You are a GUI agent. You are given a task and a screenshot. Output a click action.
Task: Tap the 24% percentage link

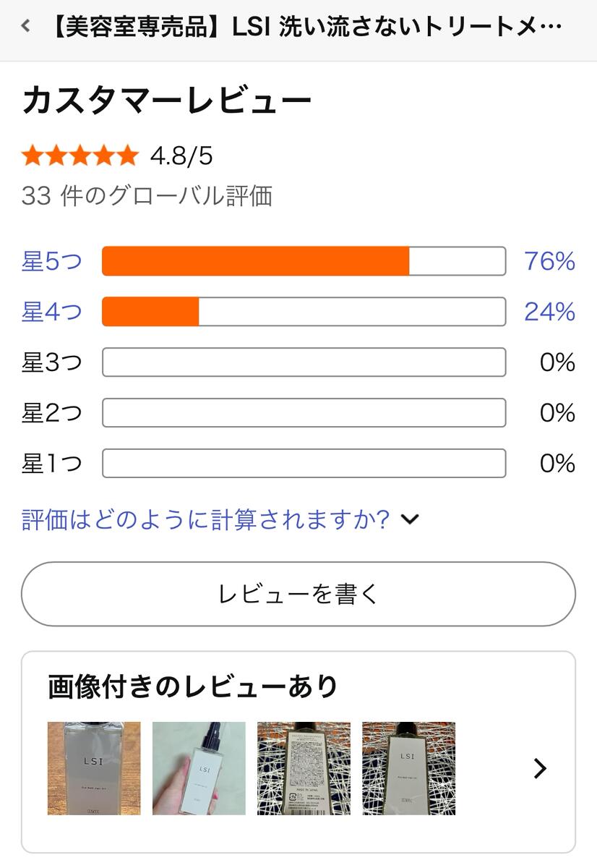coord(549,312)
